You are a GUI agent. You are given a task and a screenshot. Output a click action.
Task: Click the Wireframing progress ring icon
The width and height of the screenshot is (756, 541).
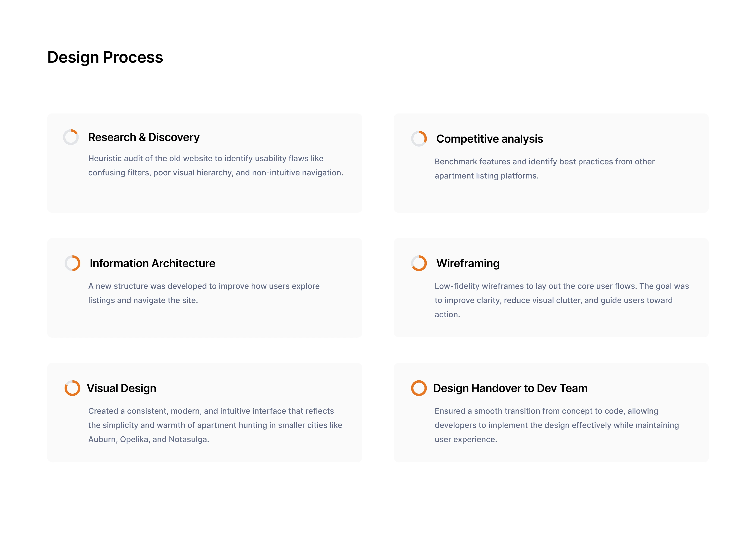pyautogui.click(x=419, y=263)
